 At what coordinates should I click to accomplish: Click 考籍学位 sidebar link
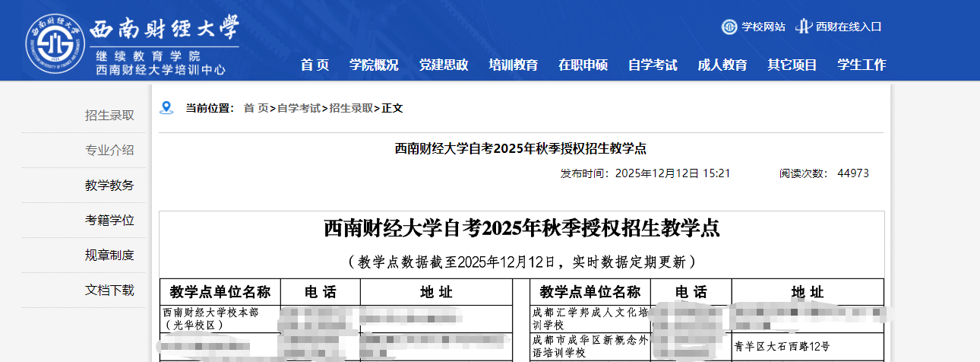(109, 221)
